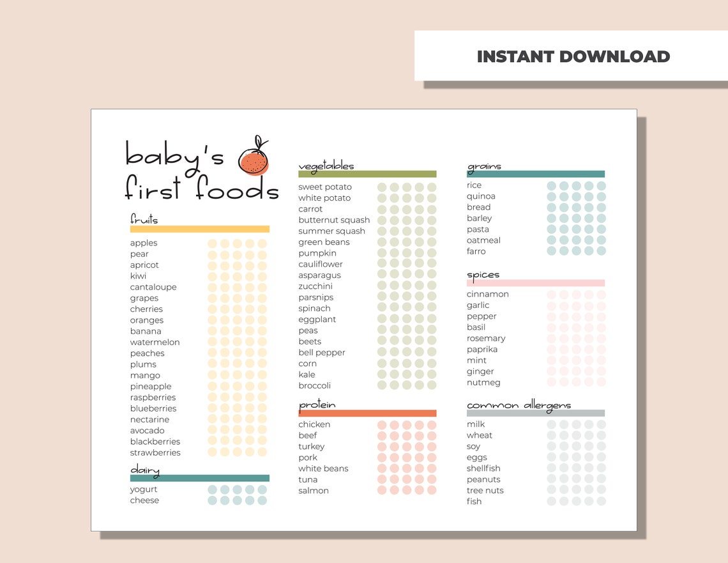Click the word "kiwi"
The height and width of the screenshot is (563, 728).
pos(139,276)
